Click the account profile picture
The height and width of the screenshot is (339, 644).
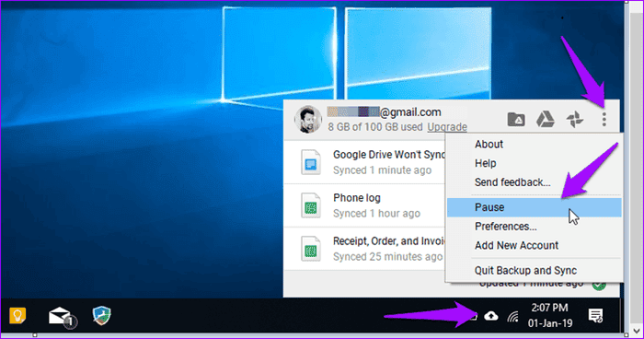click(307, 120)
